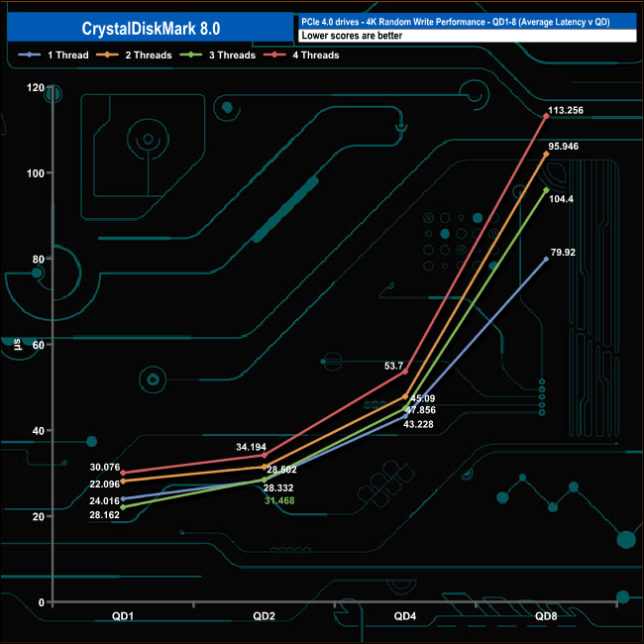Click the green 3 Threads point at QD8

[x=546, y=190]
